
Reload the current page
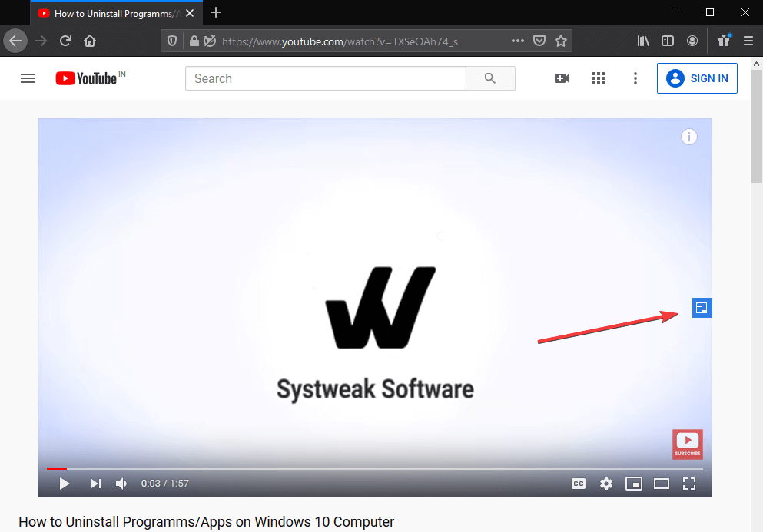point(65,41)
